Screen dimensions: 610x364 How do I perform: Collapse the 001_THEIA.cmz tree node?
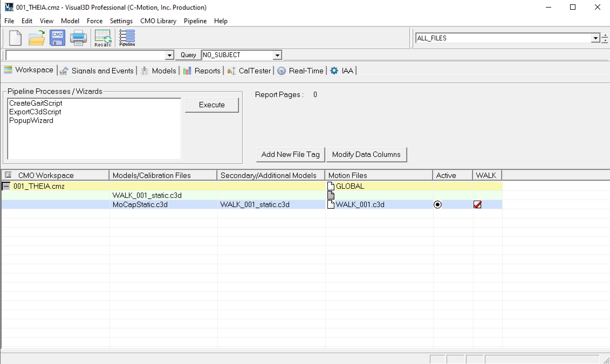coord(6,186)
